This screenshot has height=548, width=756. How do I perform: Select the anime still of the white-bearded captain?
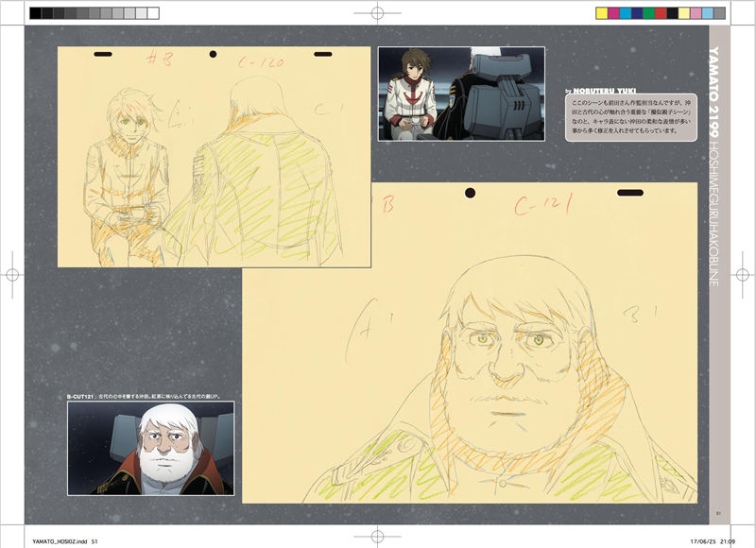pyautogui.click(x=151, y=448)
